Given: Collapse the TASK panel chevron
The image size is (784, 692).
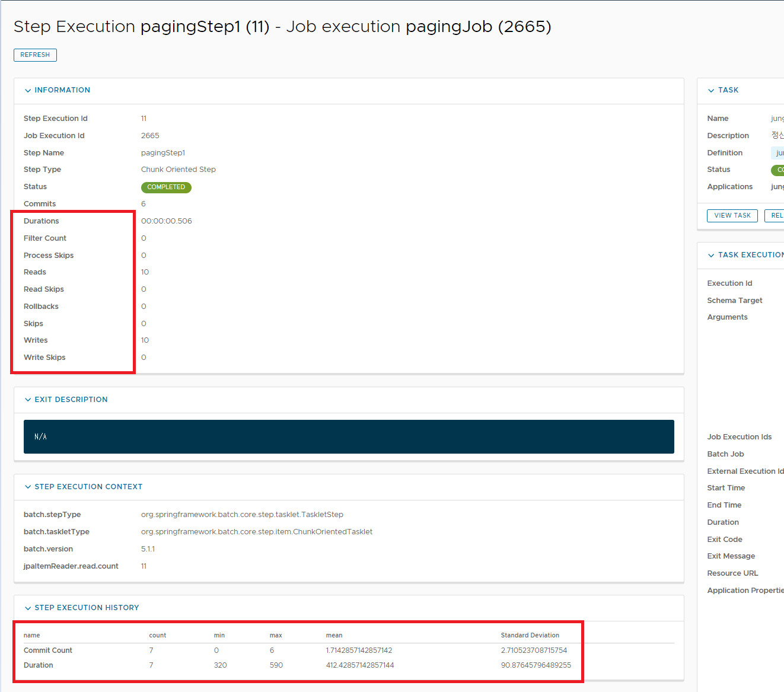Looking at the screenshot, I should tap(711, 91).
